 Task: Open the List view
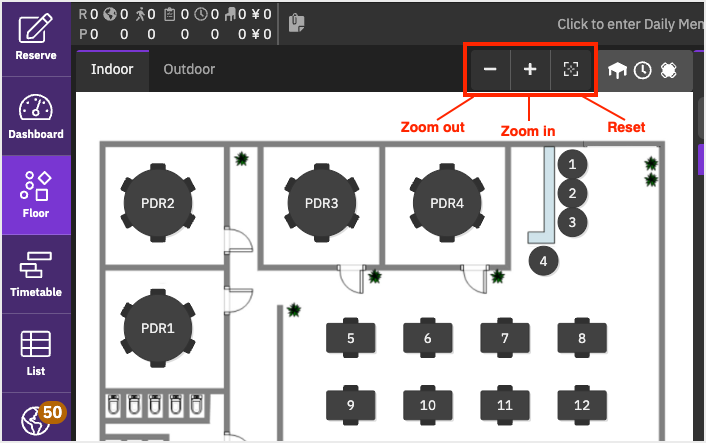pyautogui.click(x=36, y=353)
